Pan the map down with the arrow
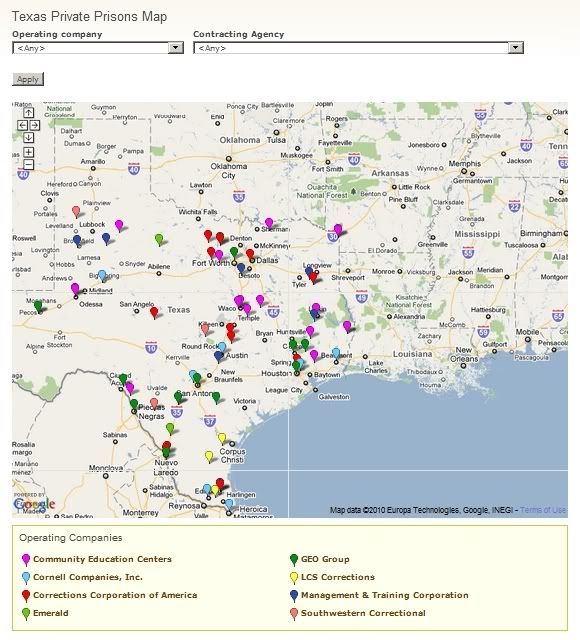 pyautogui.click(x=29, y=137)
